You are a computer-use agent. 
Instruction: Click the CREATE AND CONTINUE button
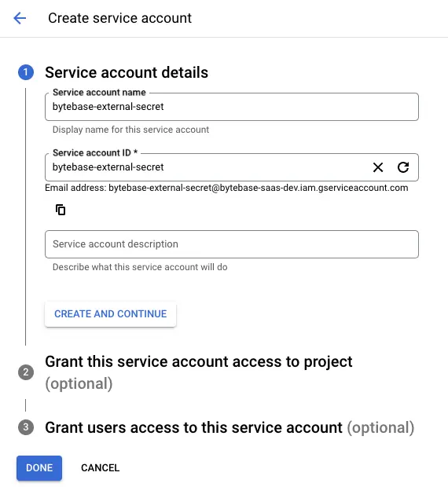coord(111,314)
